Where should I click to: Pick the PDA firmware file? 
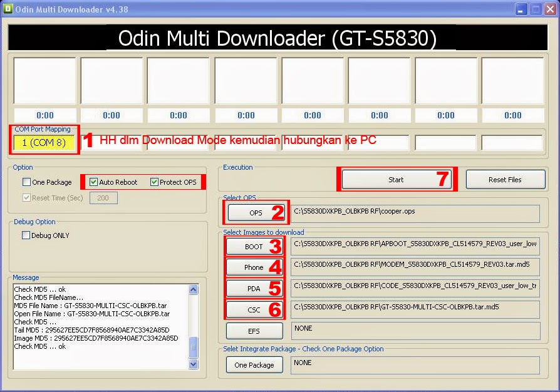tap(254, 289)
